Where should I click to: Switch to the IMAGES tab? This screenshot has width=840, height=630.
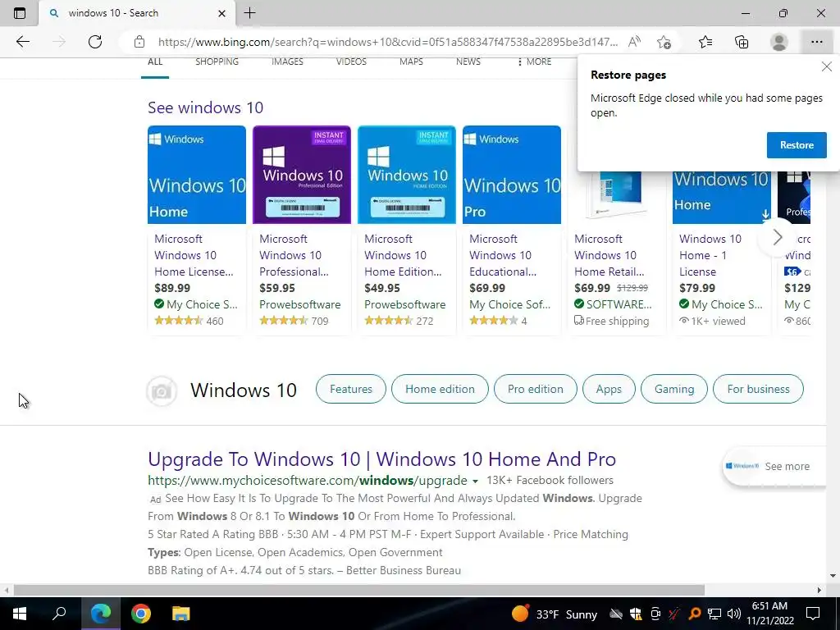coord(287,62)
